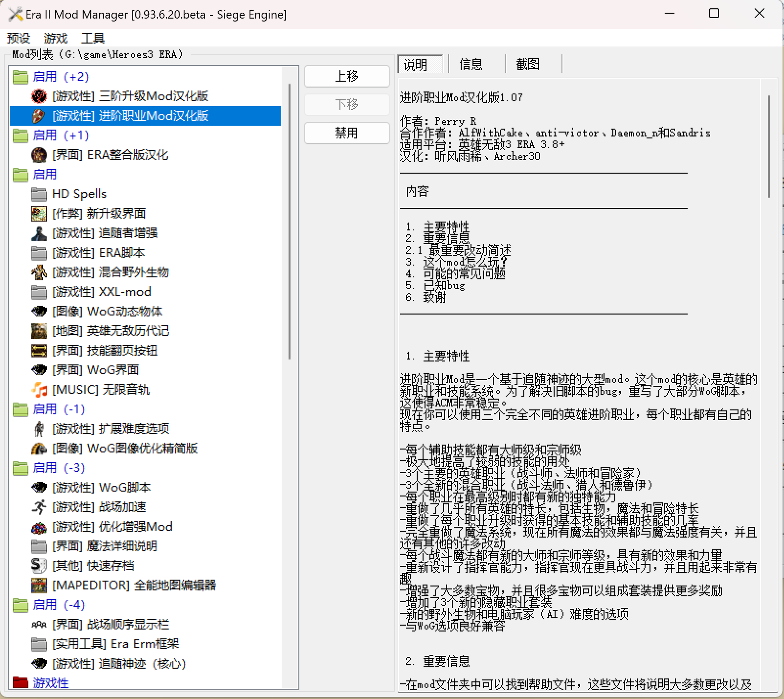This screenshot has height=699, width=784.
Task: Click the mod list vertical scrollbar
Action: coord(290,222)
